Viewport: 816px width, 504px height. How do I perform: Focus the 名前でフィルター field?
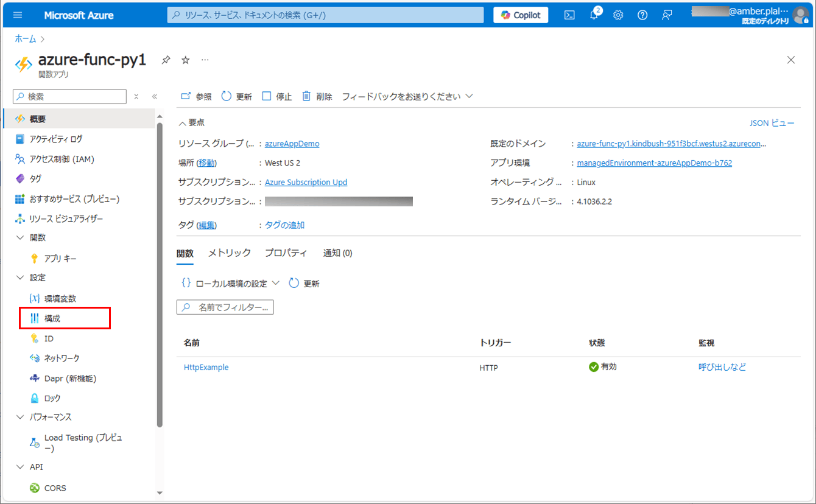click(x=225, y=307)
